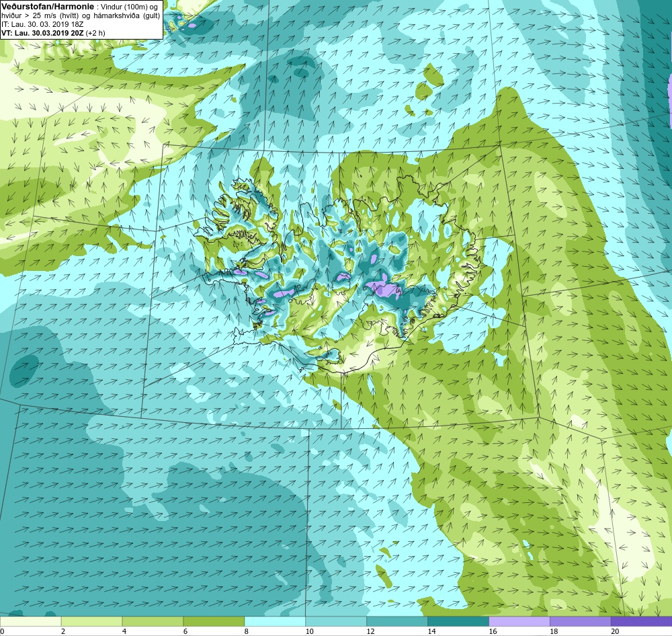Click the legend scale value 4
The width and height of the screenshot is (672, 636).
point(124,631)
